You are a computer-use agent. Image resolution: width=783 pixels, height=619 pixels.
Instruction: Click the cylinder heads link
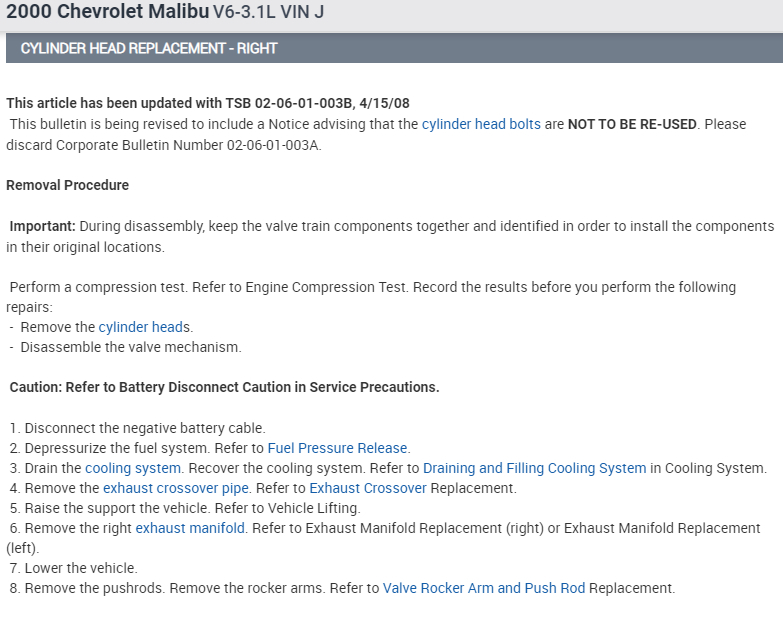144,327
